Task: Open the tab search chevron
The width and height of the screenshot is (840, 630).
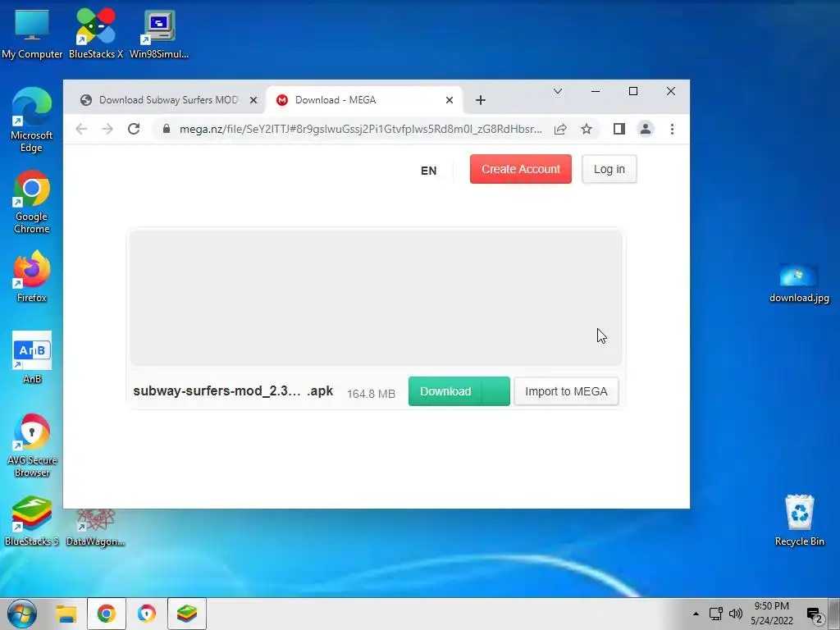Action: [558, 92]
